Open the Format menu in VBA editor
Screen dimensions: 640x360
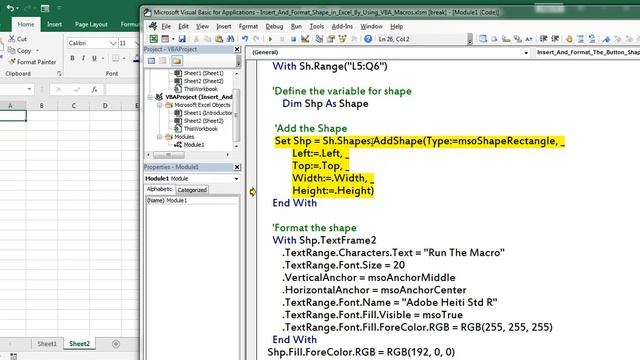249,27
